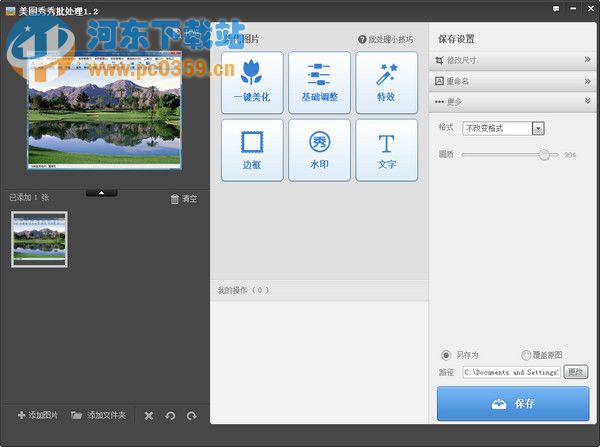Click the rotate counterclockwise icon
This screenshot has width=600, height=447.
[x=170, y=416]
